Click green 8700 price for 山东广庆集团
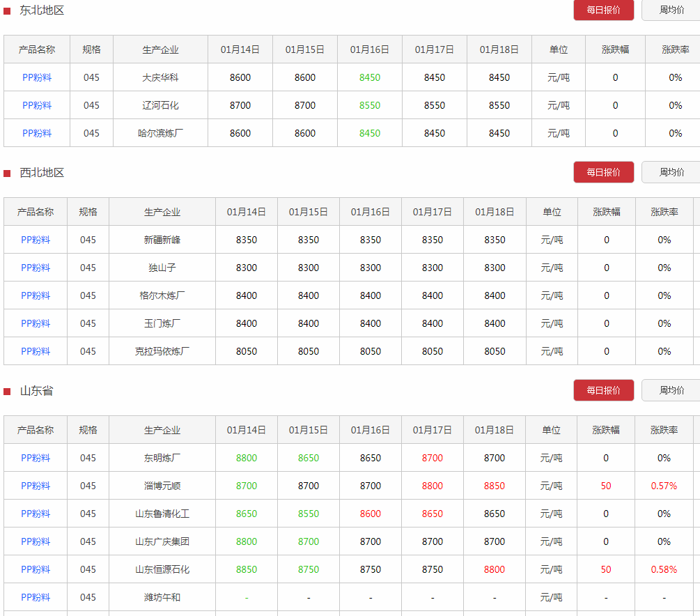Screen dimensions: 700x616 tap(309, 541)
